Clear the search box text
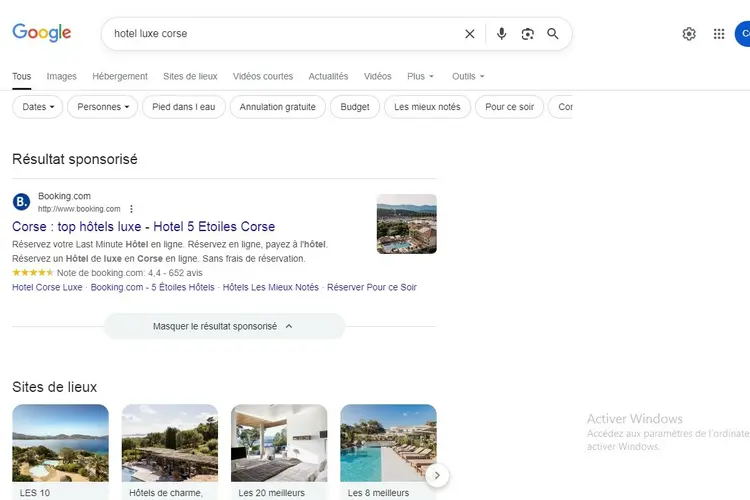 [x=470, y=34]
